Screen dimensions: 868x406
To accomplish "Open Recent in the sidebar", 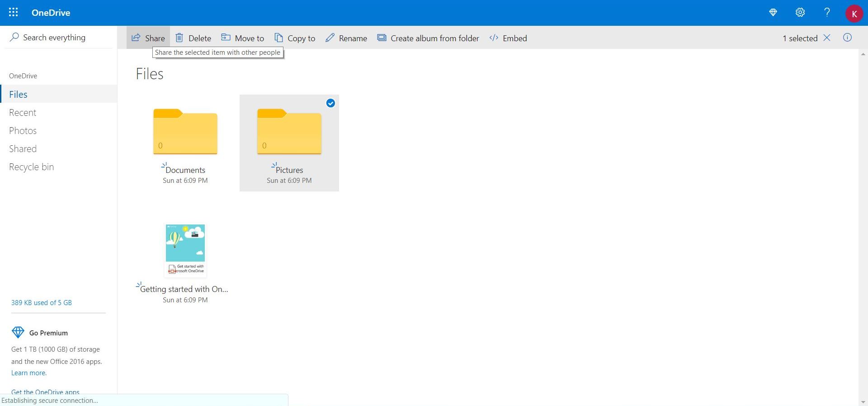I will (x=23, y=112).
